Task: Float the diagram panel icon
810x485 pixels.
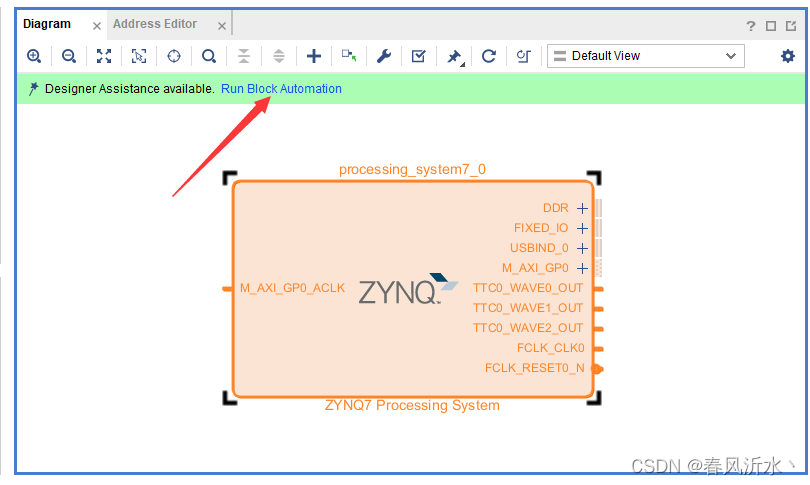Action: (x=791, y=26)
